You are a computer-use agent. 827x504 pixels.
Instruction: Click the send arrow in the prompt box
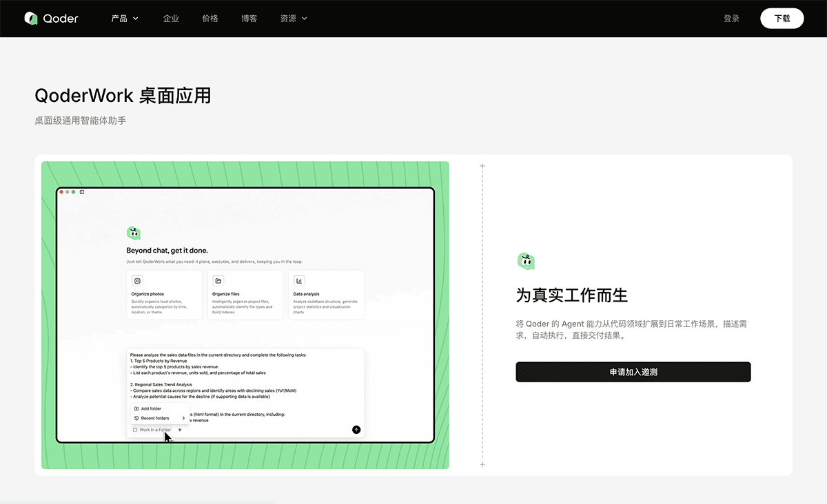click(x=356, y=429)
